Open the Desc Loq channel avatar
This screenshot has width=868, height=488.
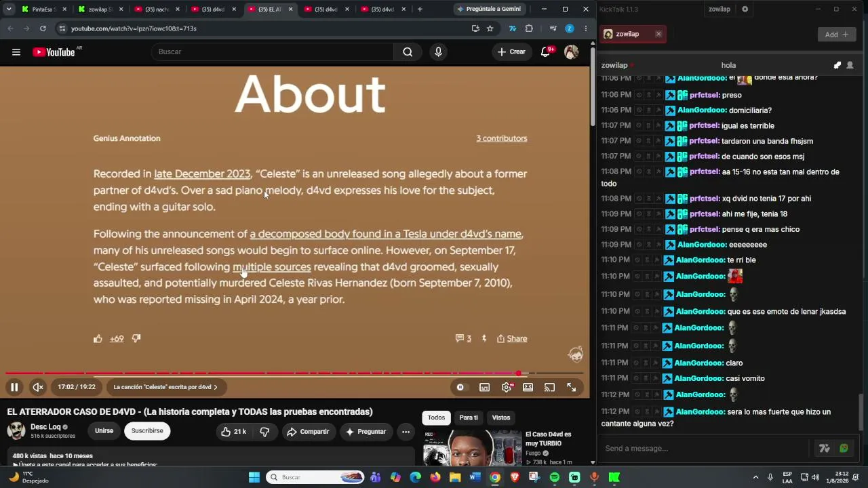16,431
